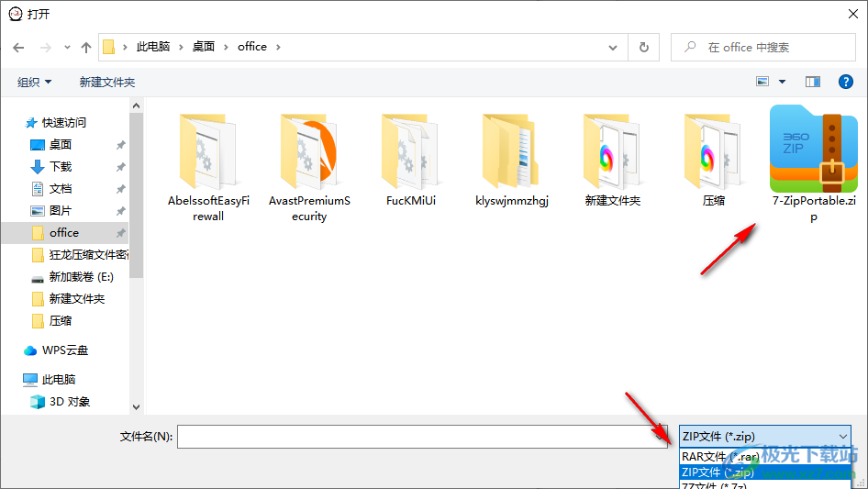868x489 pixels.
Task: Click the help question mark icon
Action: (x=846, y=82)
